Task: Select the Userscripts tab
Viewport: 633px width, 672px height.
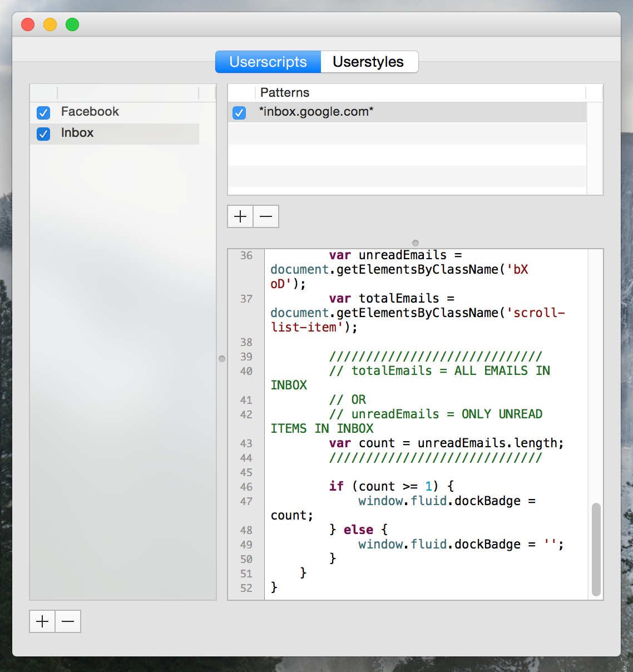Action: [x=268, y=62]
